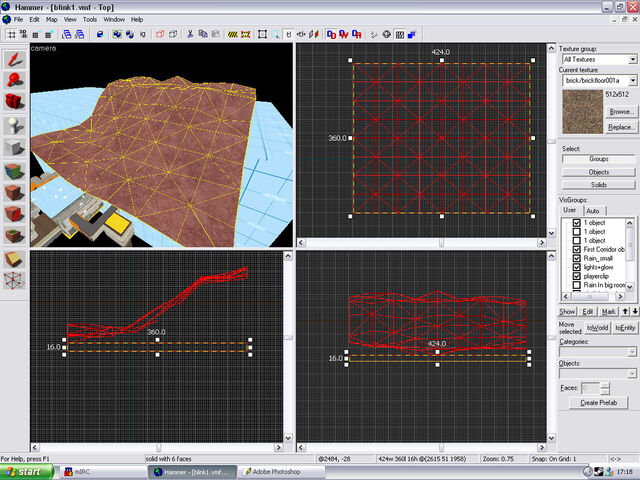Screen dimensions: 640x480
Task: Open the Window menu
Action: click(x=114, y=20)
